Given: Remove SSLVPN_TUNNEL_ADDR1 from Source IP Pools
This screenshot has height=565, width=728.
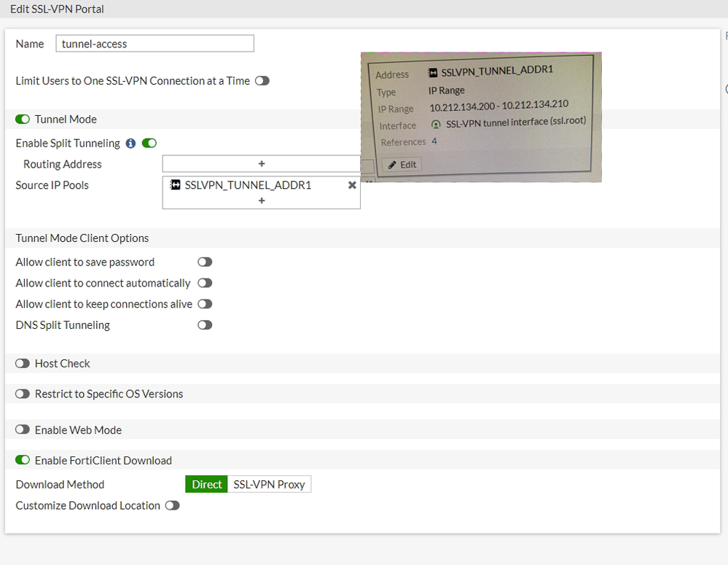Looking at the screenshot, I should click(352, 185).
